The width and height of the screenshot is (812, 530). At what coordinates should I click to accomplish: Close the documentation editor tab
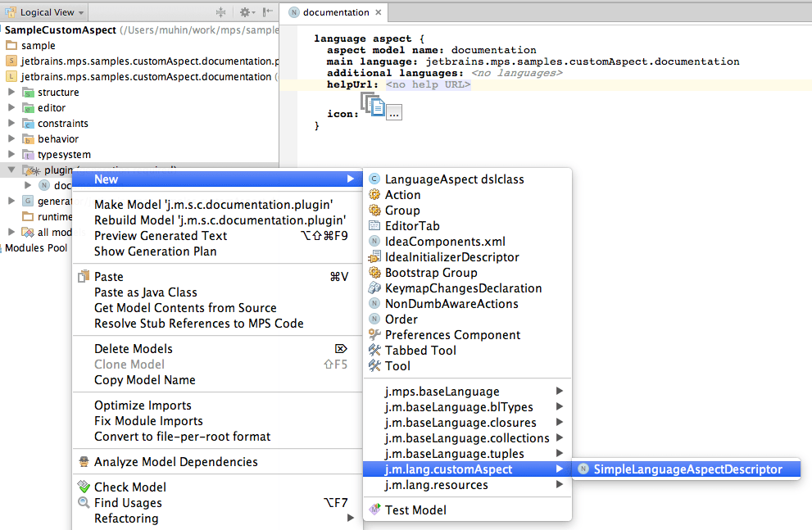pos(379,12)
